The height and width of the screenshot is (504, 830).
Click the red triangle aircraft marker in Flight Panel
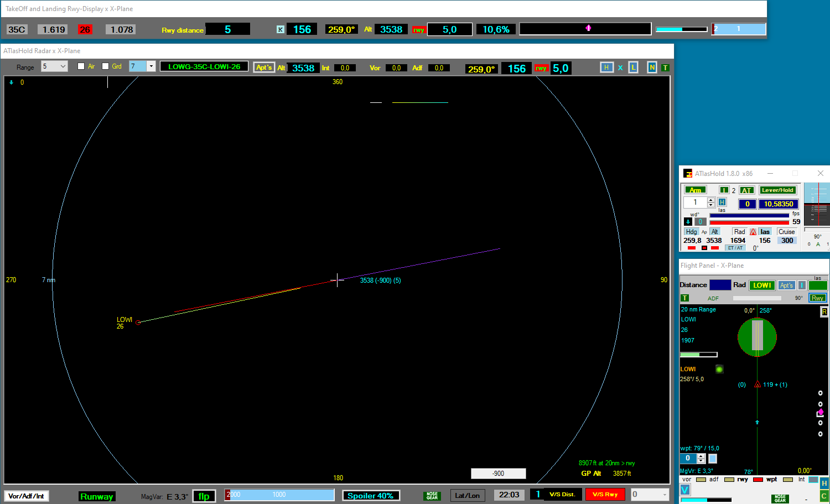[x=757, y=384]
